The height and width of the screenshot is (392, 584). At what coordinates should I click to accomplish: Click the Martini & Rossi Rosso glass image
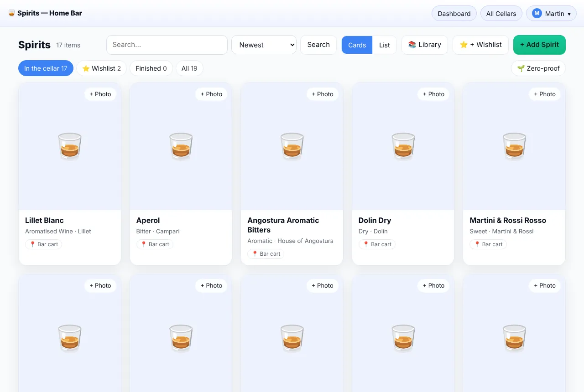coord(514,146)
